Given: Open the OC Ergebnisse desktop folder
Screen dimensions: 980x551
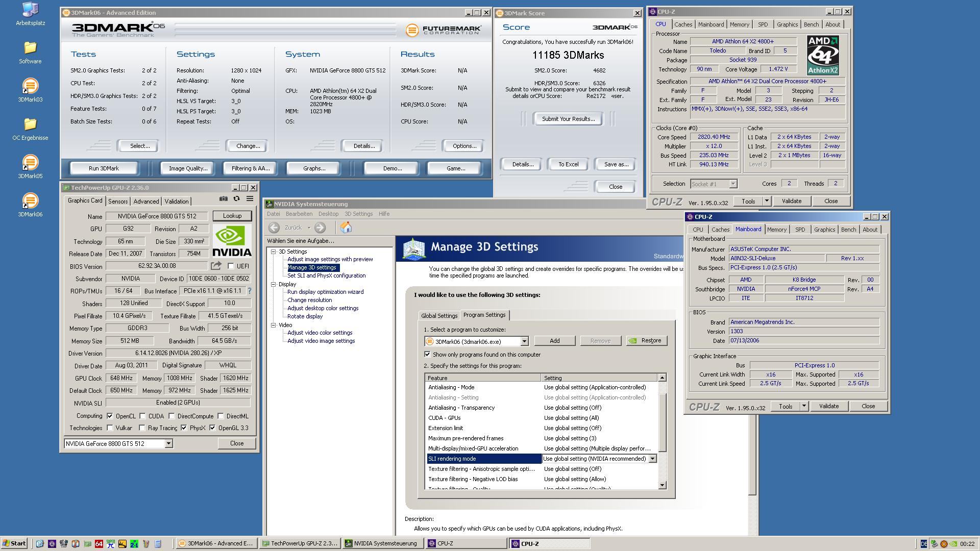Looking at the screenshot, I should click(30, 129).
